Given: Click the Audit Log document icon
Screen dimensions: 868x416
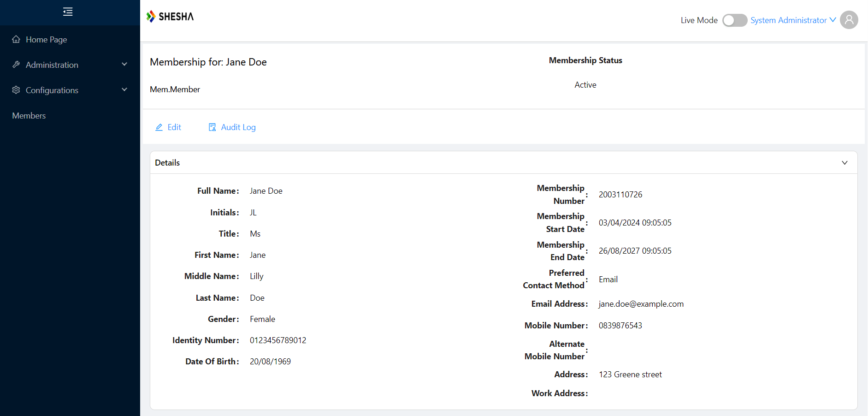Looking at the screenshot, I should pos(213,127).
